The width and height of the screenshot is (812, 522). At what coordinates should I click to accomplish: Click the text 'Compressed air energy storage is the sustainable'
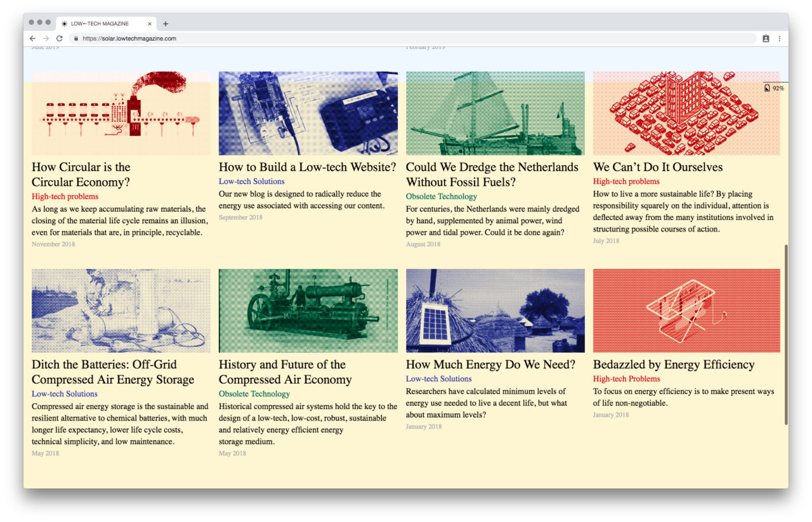(120, 407)
